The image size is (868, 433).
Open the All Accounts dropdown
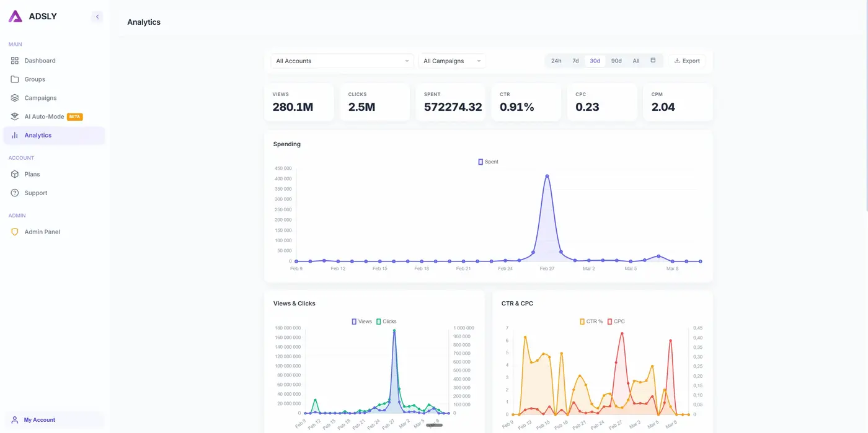tap(341, 61)
